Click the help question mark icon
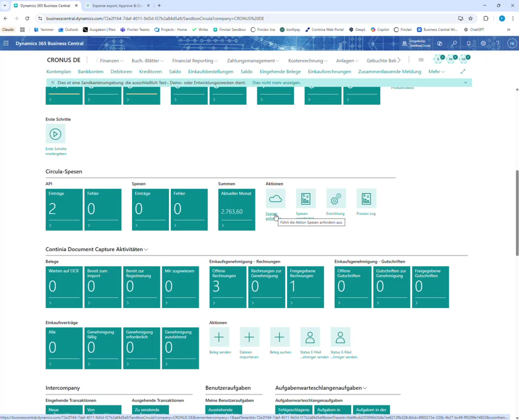The width and height of the screenshot is (519, 420). [497, 44]
